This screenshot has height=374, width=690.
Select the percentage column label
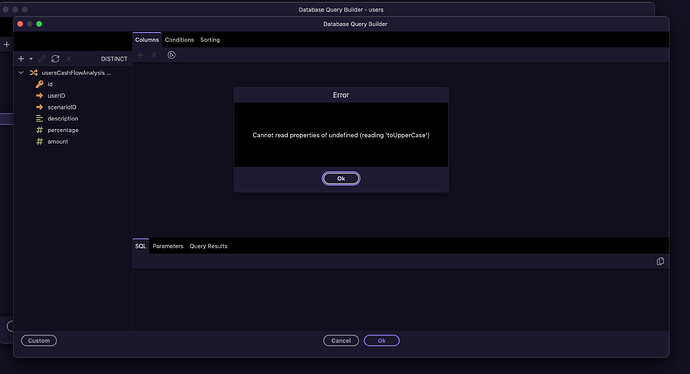point(63,130)
